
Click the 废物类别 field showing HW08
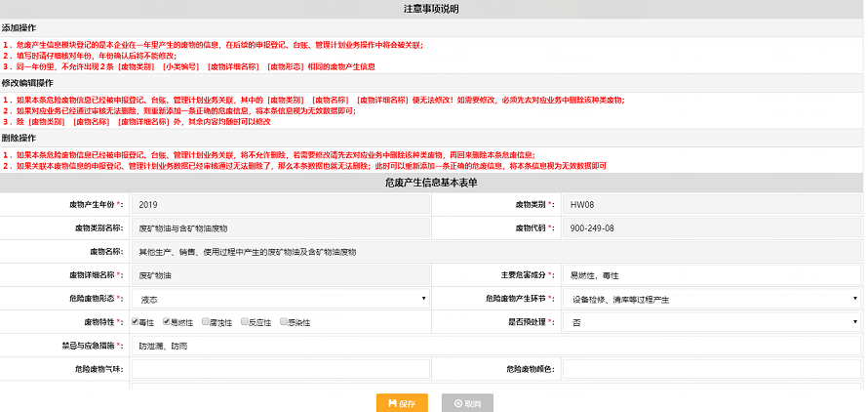tap(711, 204)
